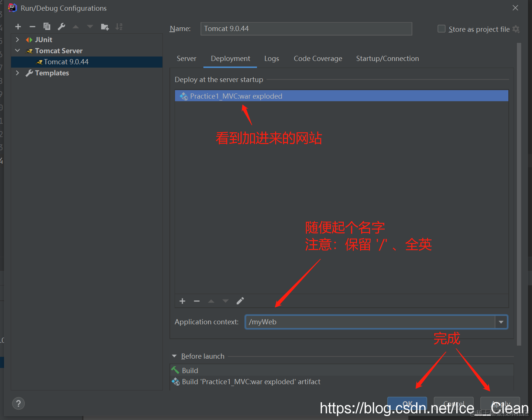Remove the selected deployment artifact
Viewport: 532px width, 420px height.
[x=196, y=301]
